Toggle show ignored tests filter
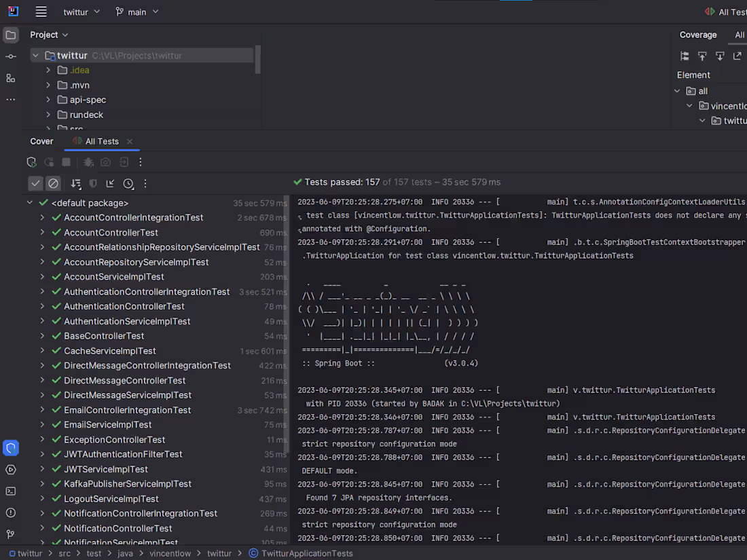The height and width of the screenshot is (560, 747). point(54,183)
